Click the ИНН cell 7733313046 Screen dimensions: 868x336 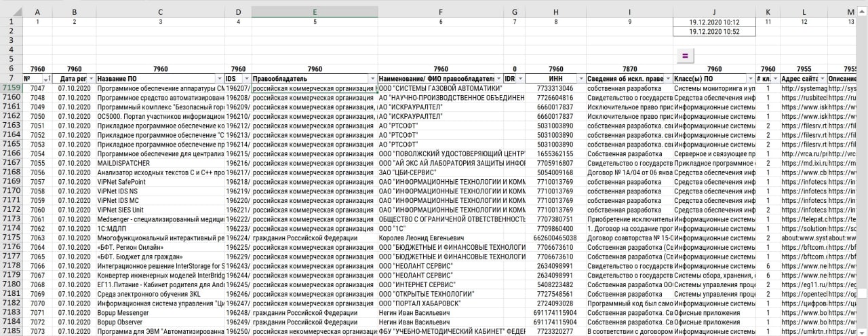coord(556,88)
